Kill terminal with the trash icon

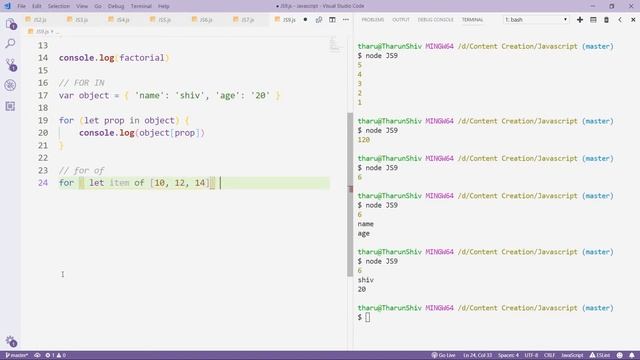607,20
